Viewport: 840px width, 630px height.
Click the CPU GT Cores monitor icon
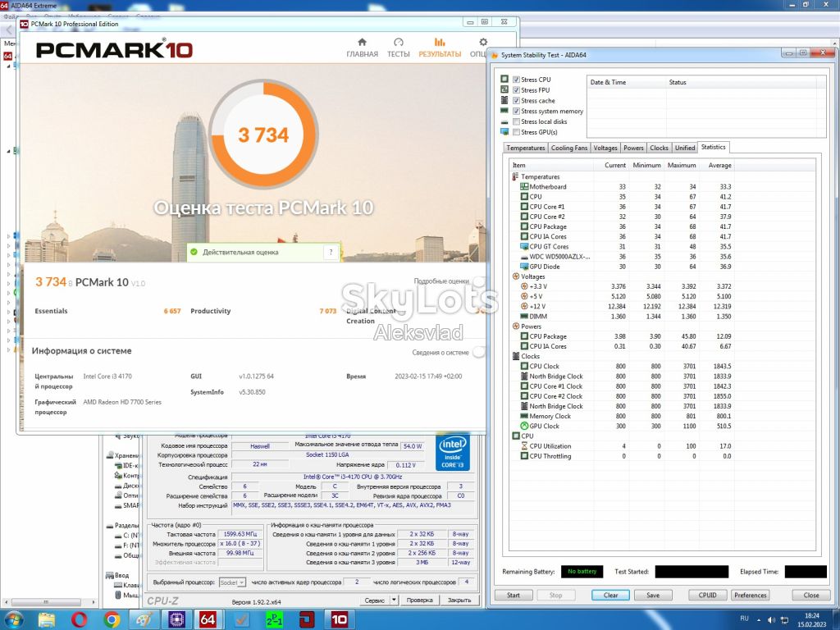click(524, 246)
